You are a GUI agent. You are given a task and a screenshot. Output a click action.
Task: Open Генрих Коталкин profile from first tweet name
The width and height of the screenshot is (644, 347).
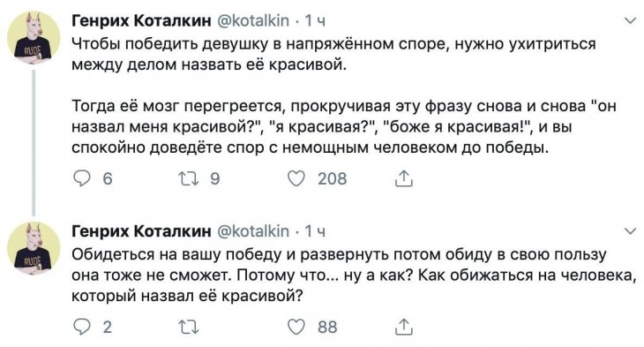point(141,20)
